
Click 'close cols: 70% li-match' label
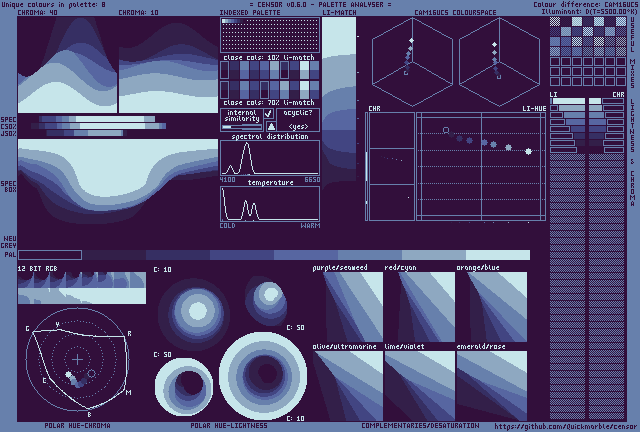[x=269, y=102]
